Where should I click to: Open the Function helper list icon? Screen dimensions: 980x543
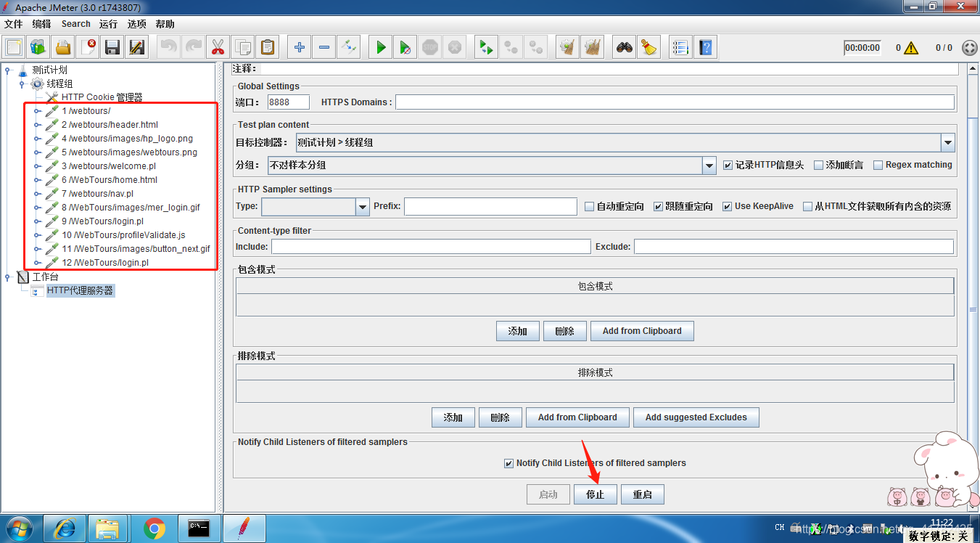[680, 47]
